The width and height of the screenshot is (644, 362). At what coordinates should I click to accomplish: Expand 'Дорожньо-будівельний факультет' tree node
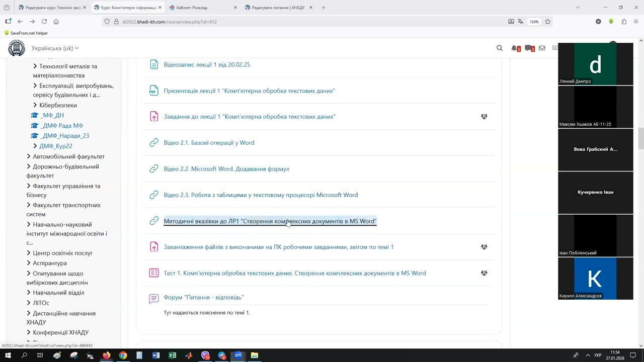(x=29, y=166)
